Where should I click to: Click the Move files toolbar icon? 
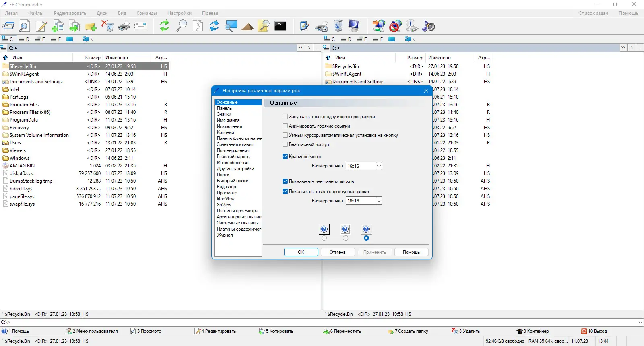pyautogui.click(x=74, y=26)
